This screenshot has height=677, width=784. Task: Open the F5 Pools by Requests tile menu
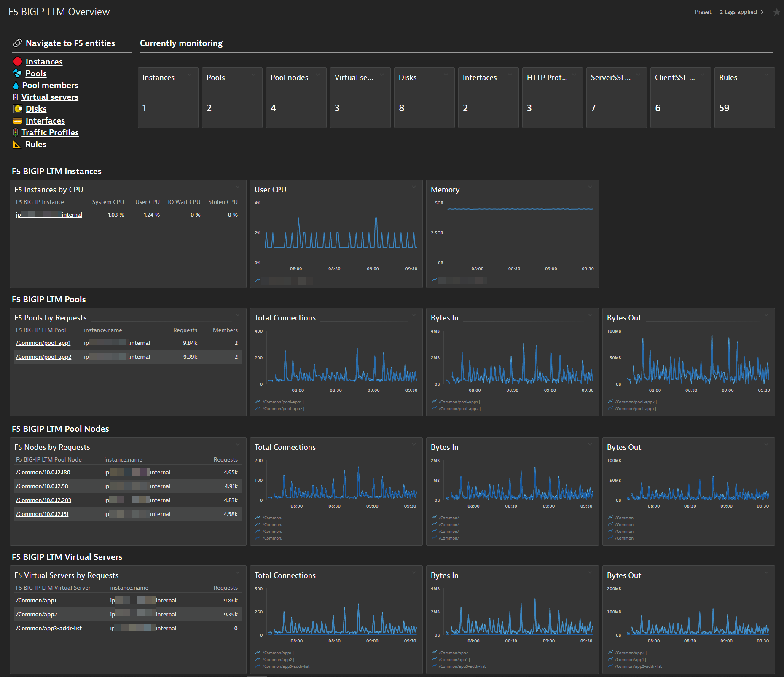click(238, 315)
